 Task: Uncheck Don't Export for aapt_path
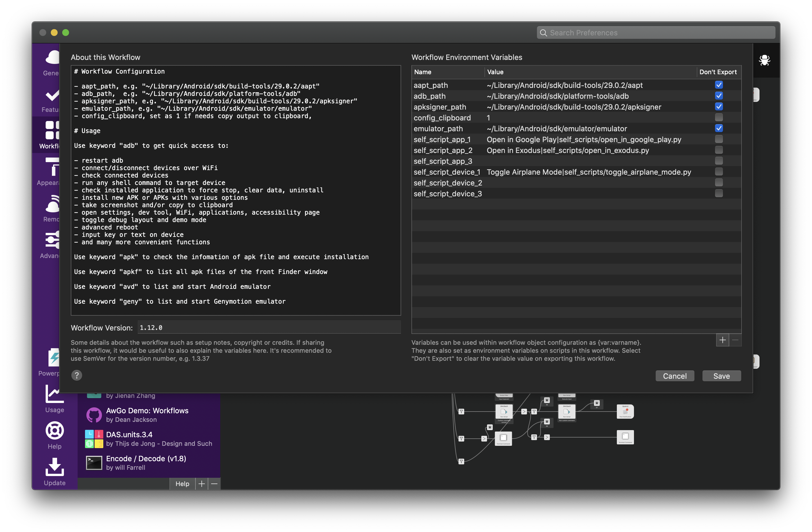pos(718,85)
